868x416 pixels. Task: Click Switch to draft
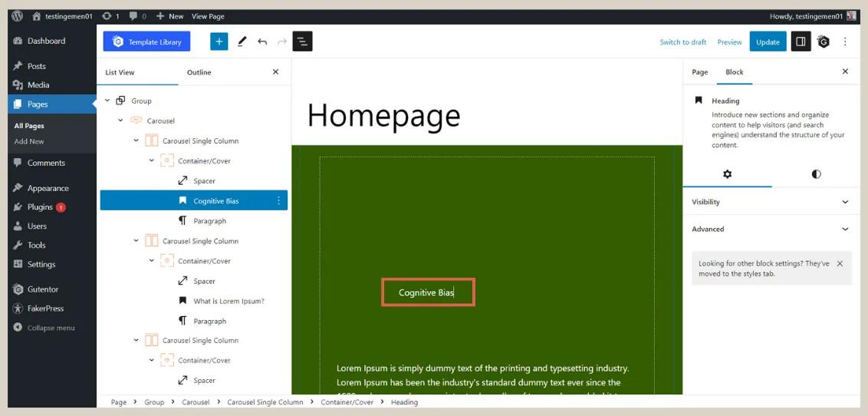[x=683, y=42]
